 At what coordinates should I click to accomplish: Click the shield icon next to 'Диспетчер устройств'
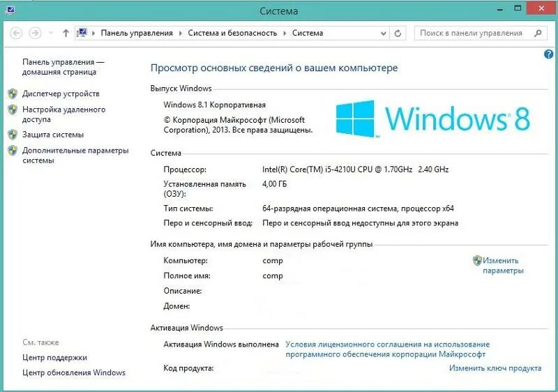tap(13, 93)
